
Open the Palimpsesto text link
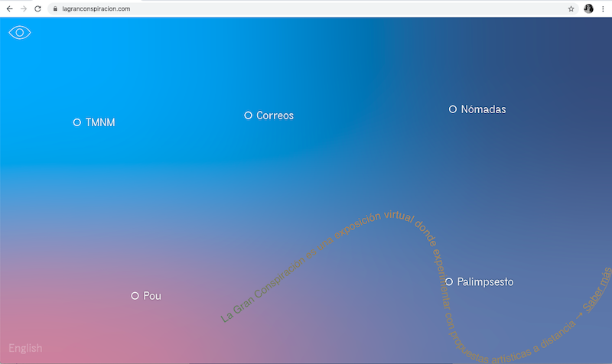[x=485, y=282]
